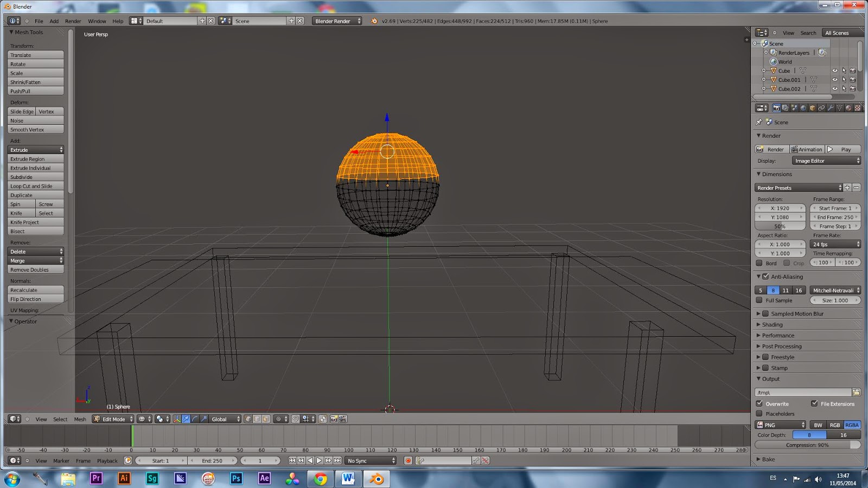Screen dimensions: 868x488
Task: Click the Animation render button
Action: coord(807,149)
